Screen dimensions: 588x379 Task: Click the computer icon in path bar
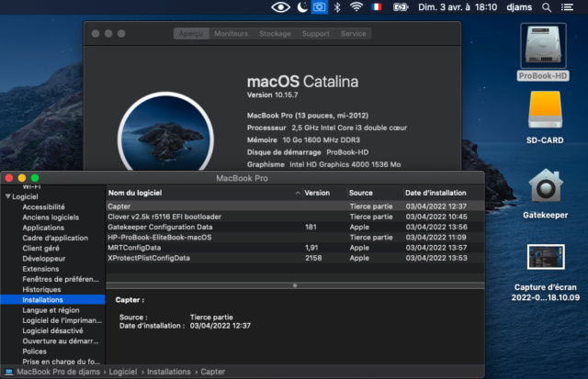coord(9,372)
